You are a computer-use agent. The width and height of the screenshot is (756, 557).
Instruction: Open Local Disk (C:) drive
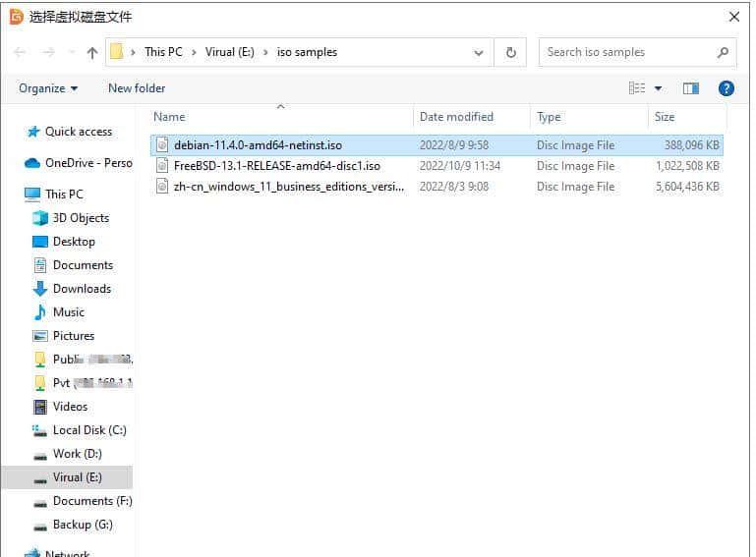(88, 430)
